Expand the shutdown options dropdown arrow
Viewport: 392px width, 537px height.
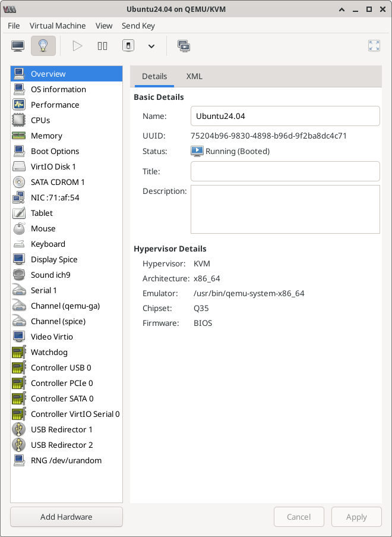coord(151,46)
